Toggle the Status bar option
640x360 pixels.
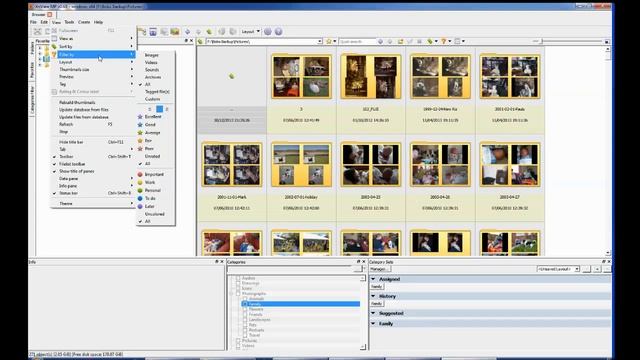93,193
